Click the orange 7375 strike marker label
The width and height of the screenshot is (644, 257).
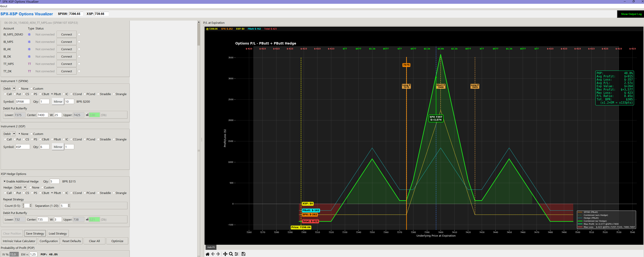pos(406,65)
